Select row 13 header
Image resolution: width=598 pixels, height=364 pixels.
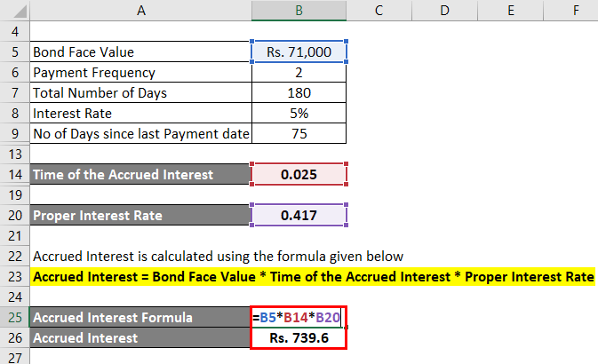click(x=15, y=154)
